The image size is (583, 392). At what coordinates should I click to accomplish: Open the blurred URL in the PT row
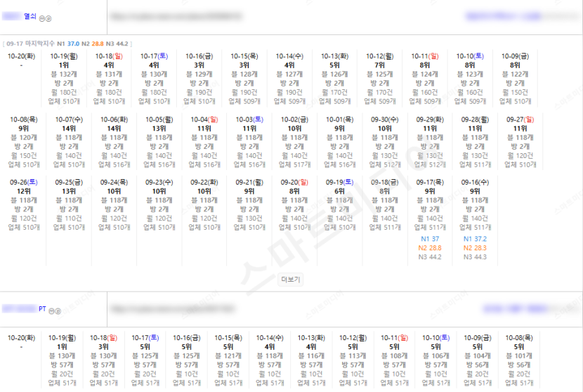pyautogui.click(x=173, y=308)
